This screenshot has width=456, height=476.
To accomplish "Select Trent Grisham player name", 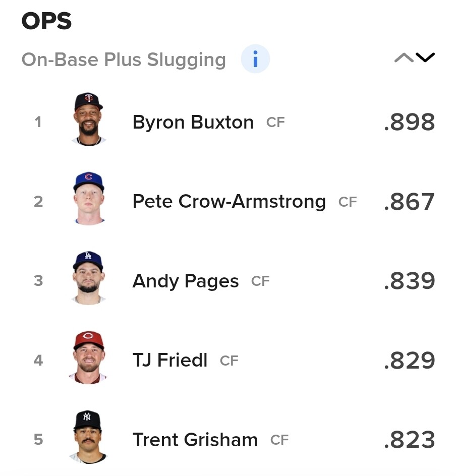I will click(x=195, y=440).
